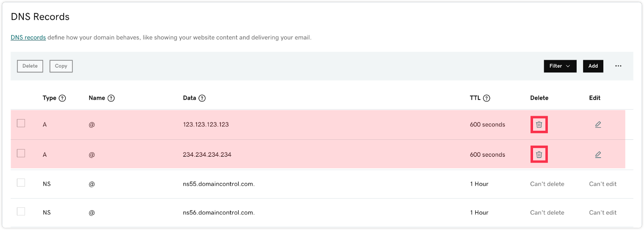The image size is (644, 230).
Task: Expand the Filter dropdown
Action: click(560, 66)
